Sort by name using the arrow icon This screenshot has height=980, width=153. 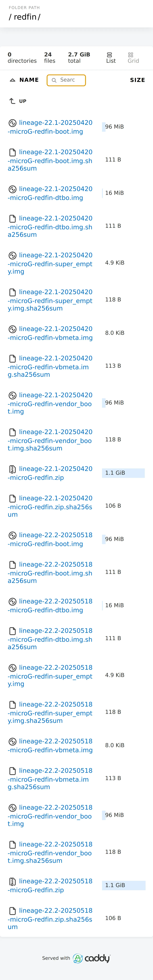[x=13, y=80]
